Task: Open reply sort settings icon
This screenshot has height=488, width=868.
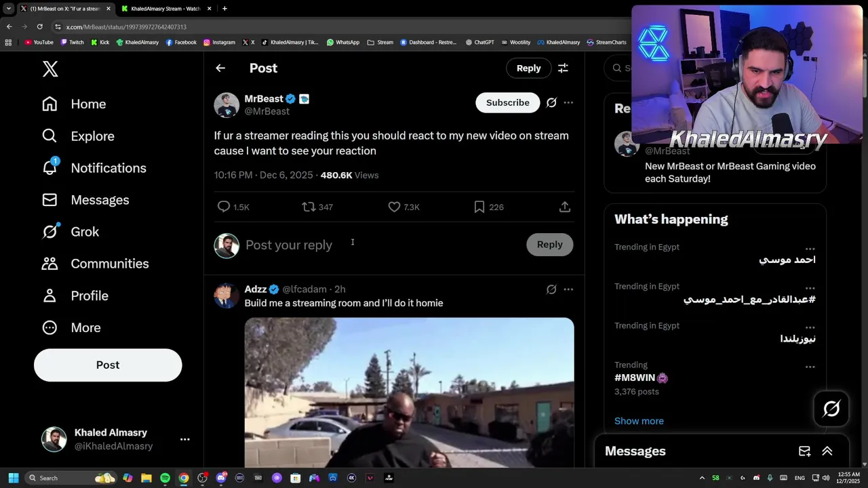Action: point(563,68)
